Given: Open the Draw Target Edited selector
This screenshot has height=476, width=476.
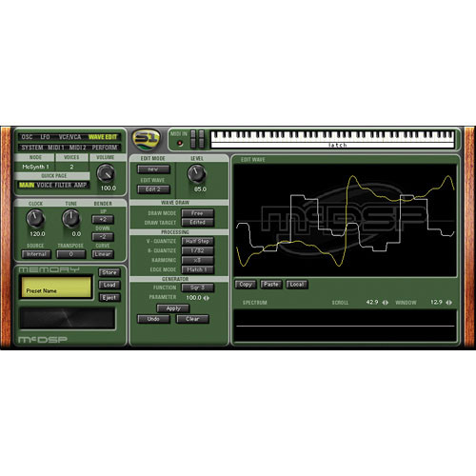Looking at the screenshot, I should pyautogui.click(x=197, y=223).
